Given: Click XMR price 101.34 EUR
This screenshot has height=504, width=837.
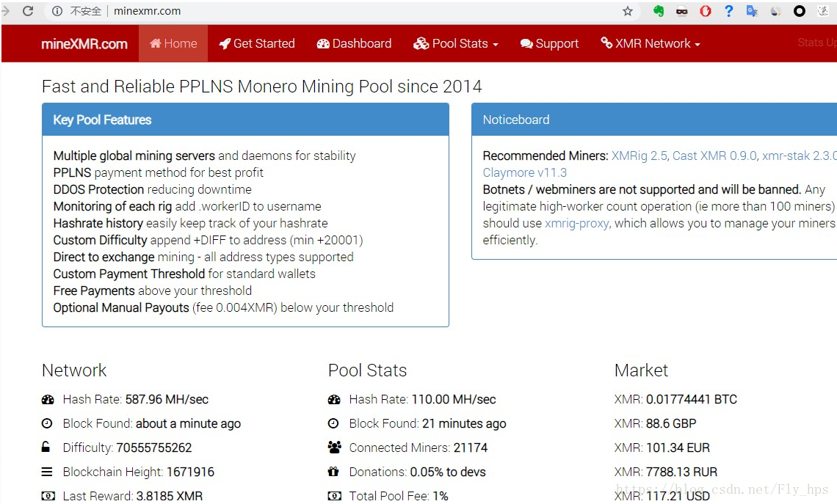Looking at the screenshot, I should pos(678,448).
